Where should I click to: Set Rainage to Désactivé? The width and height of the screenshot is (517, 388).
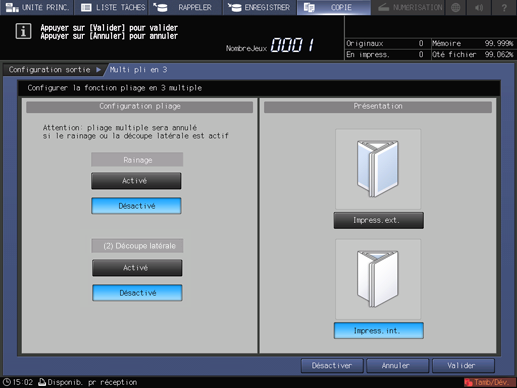tap(136, 206)
